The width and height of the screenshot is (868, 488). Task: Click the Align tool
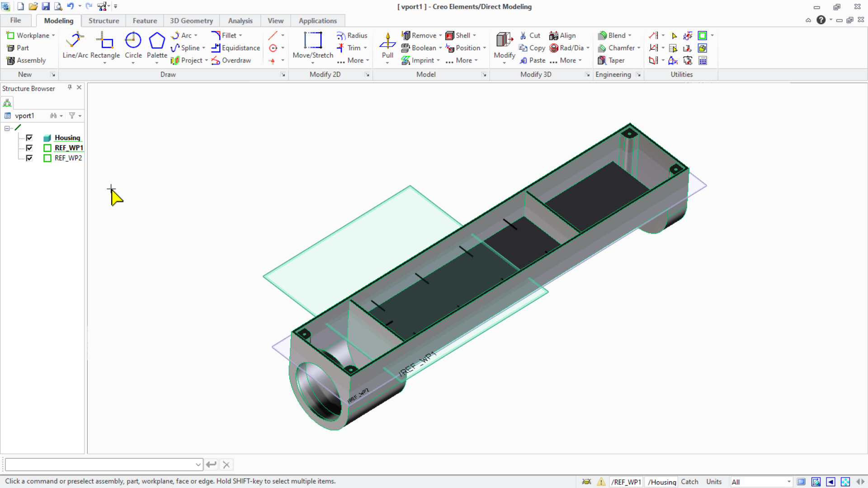coord(562,35)
